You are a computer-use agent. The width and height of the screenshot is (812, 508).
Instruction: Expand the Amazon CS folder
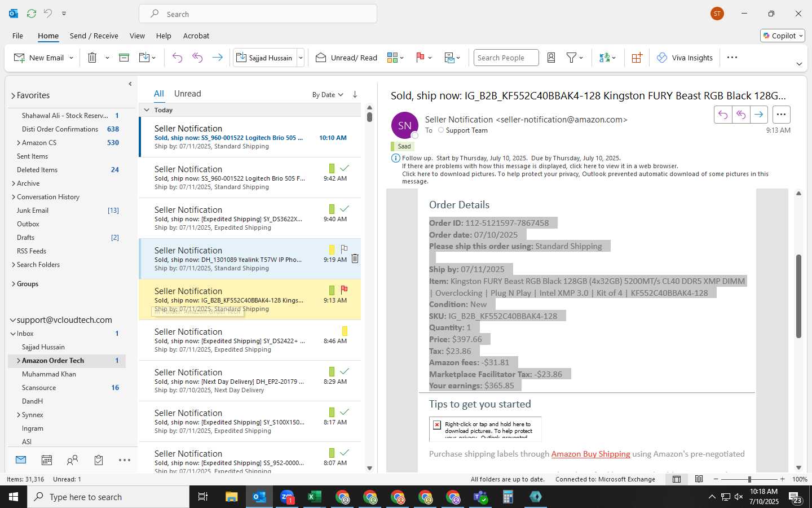[x=19, y=143]
